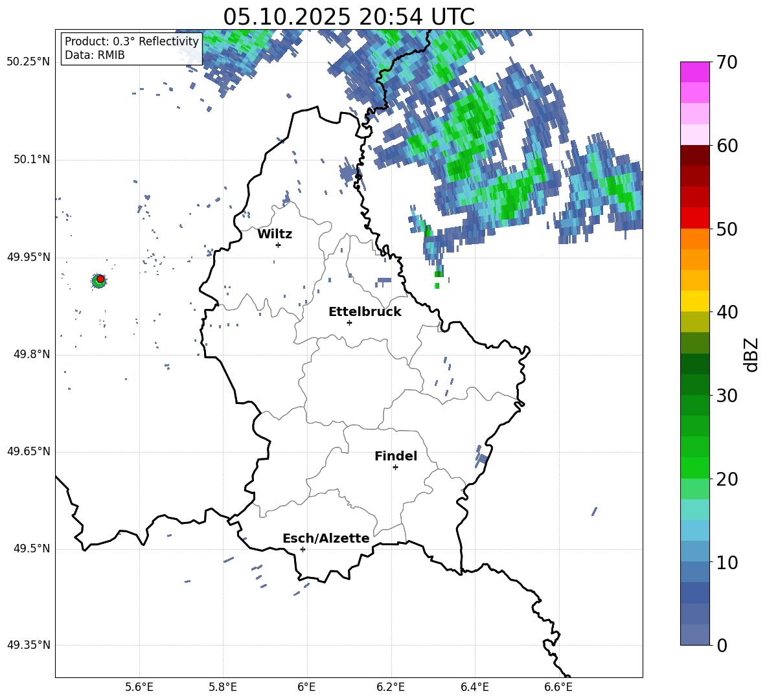Image resolution: width=767 pixels, height=700 pixels.
Task: Click the 49.95°N latitude label
Action: tap(29, 257)
